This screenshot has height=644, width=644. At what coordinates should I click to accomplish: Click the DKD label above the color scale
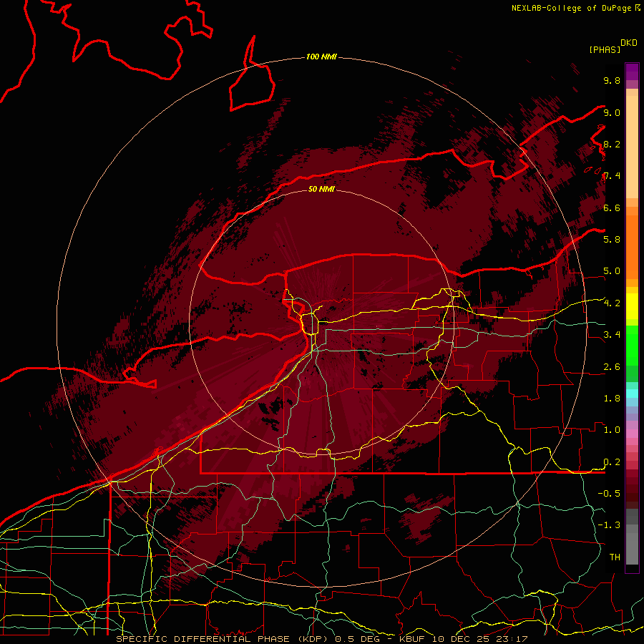[628, 43]
